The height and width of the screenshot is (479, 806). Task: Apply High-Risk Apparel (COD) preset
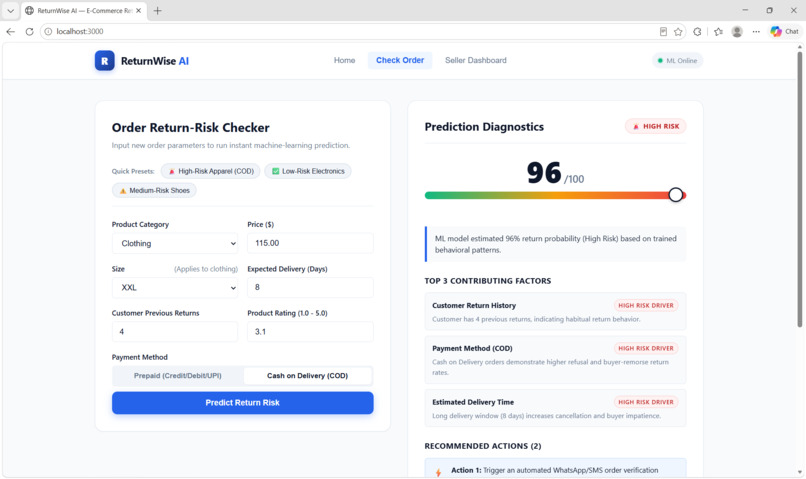pos(211,171)
